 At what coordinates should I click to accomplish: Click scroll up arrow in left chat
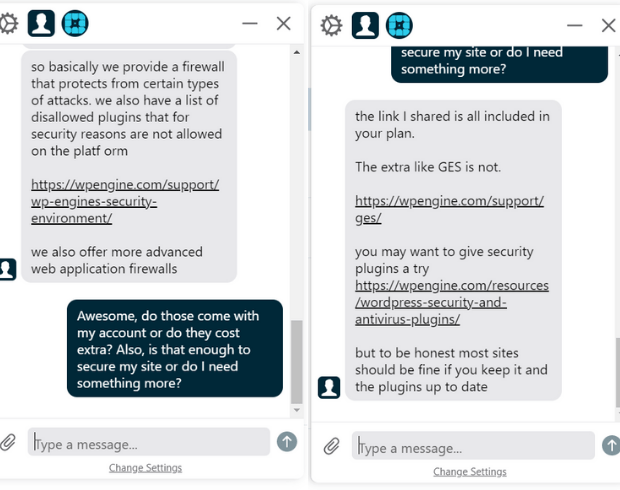pos(297,52)
